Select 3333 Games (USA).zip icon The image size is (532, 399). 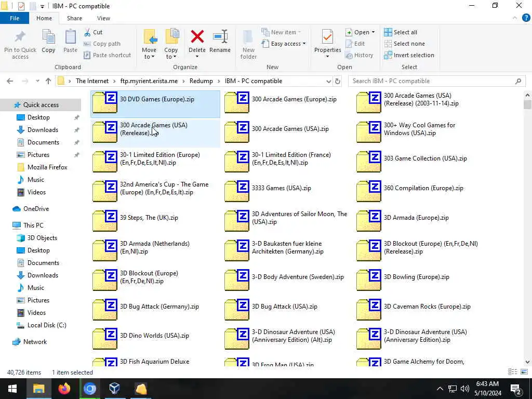(x=237, y=191)
